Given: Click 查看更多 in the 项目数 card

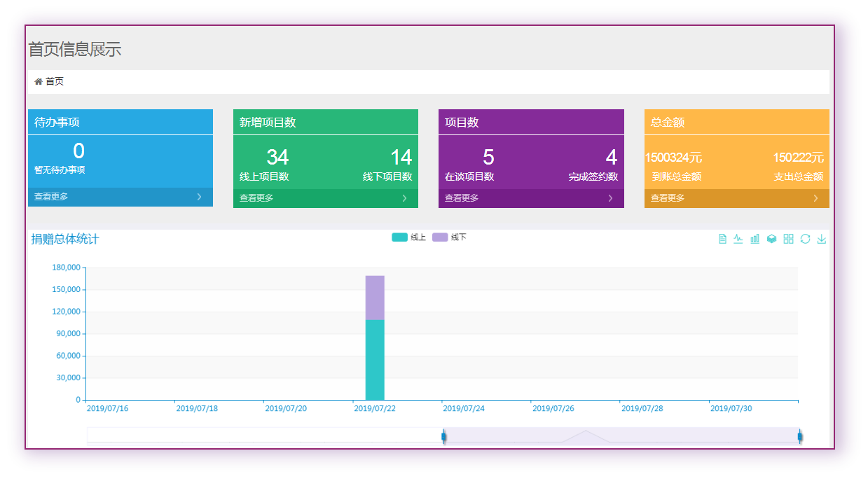Looking at the screenshot, I should (x=462, y=198).
